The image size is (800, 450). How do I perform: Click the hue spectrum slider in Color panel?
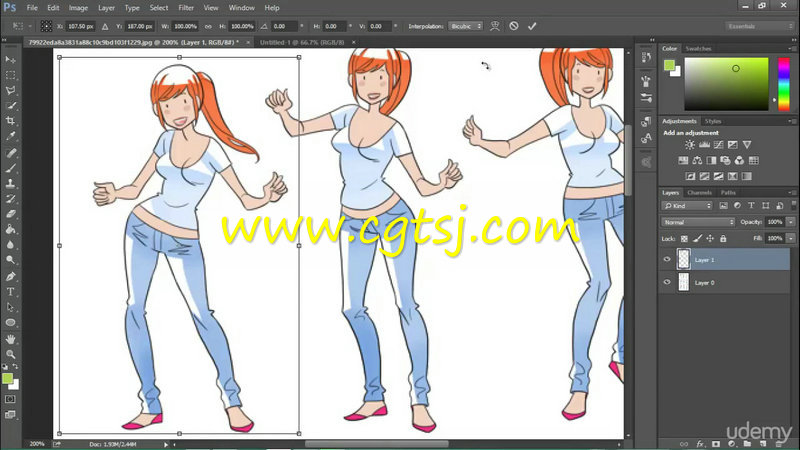coord(784,84)
